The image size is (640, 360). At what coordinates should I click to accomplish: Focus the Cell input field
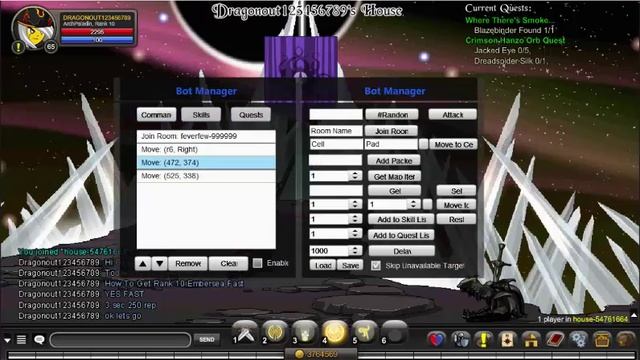tap(336, 144)
